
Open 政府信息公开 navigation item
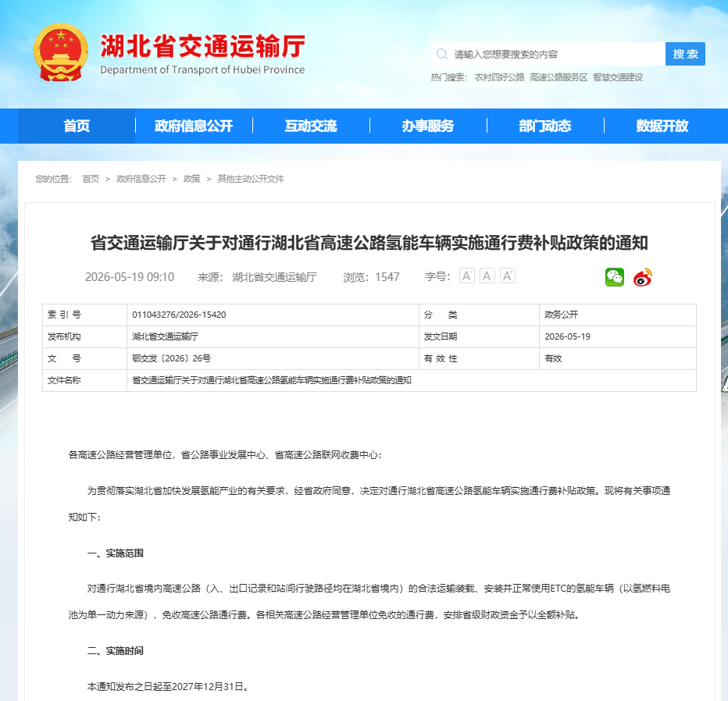coord(194,126)
